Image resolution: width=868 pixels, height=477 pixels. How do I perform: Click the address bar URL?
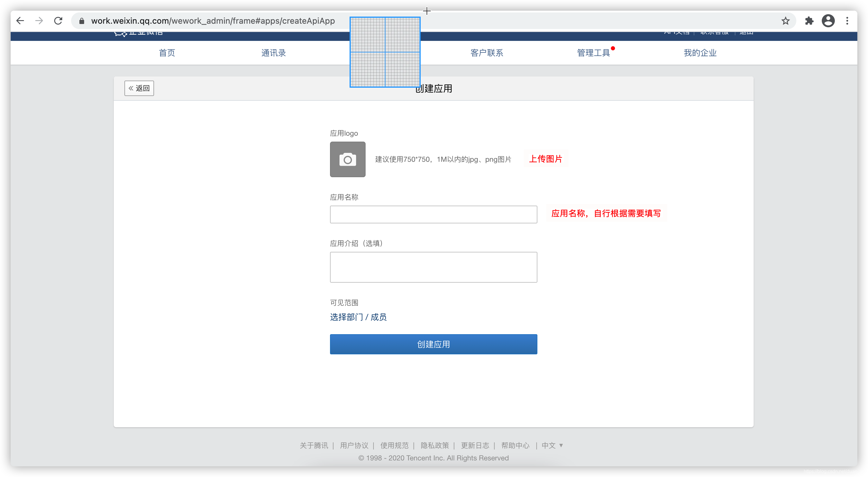tap(213, 21)
